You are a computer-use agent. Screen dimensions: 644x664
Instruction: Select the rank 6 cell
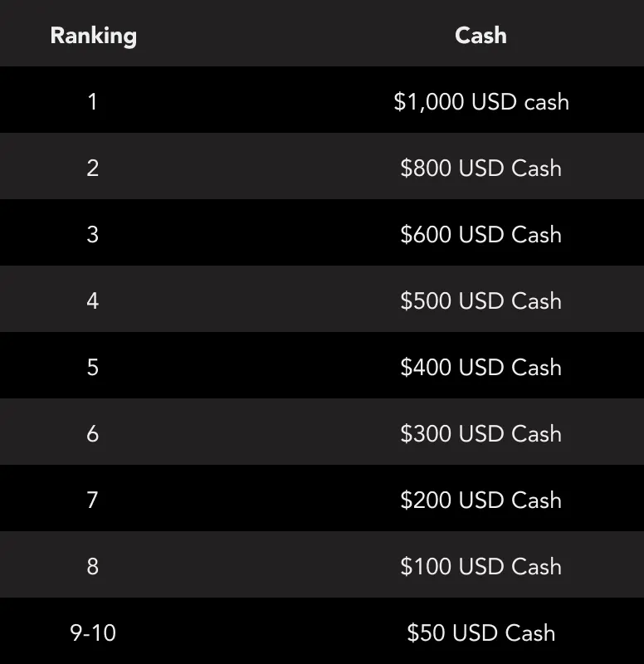click(x=92, y=434)
